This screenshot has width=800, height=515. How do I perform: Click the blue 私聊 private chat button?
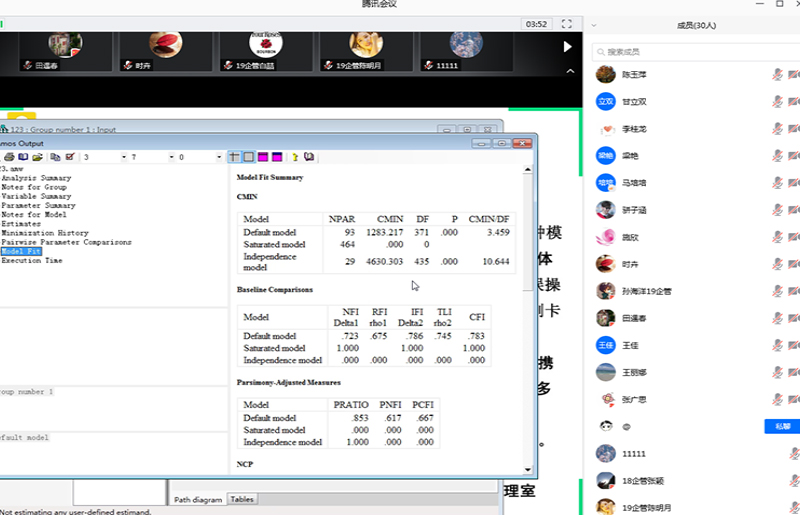point(782,426)
